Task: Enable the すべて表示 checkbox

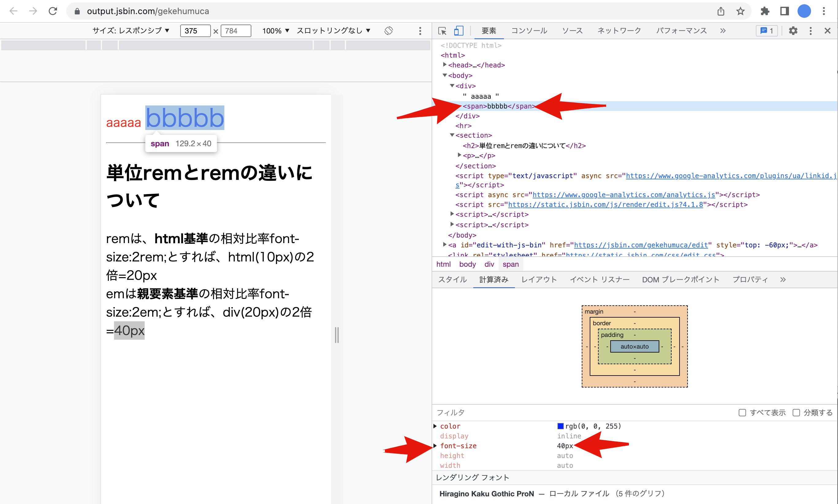Action: (x=742, y=412)
